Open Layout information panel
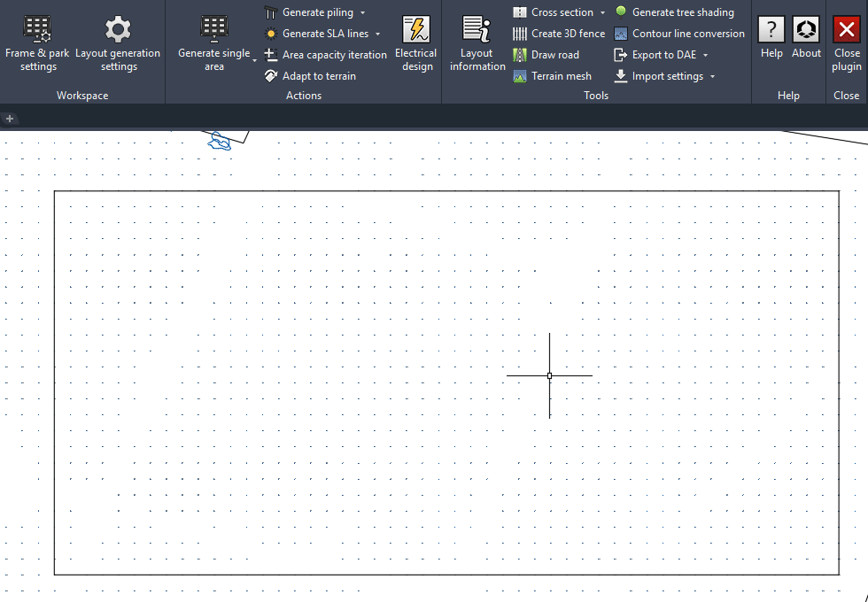 click(x=477, y=42)
